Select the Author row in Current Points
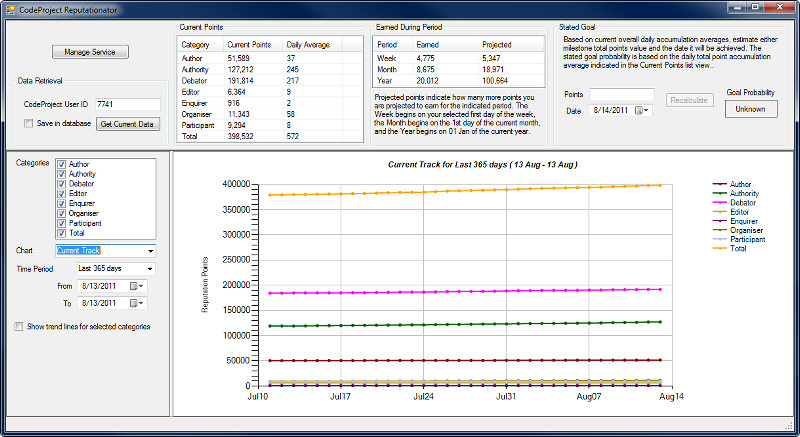The image size is (800, 437). point(270,58)
